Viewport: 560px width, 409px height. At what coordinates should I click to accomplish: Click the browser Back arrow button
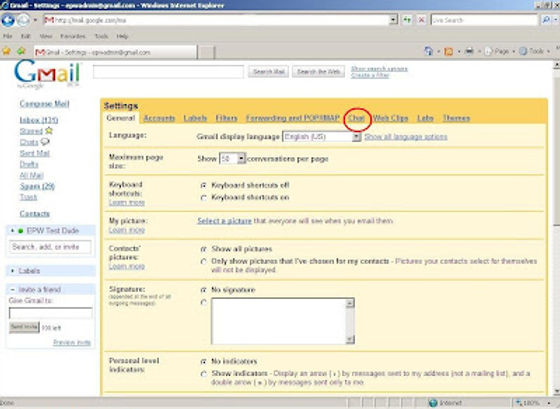8,20
